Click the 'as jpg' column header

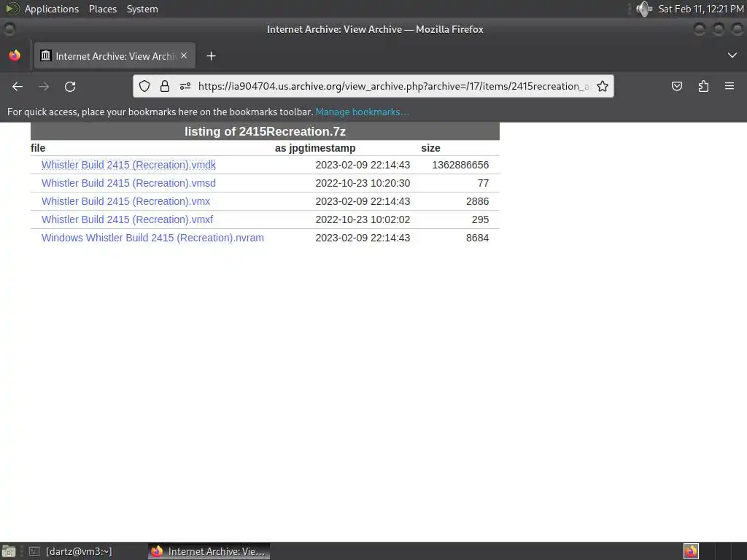pyautogui.click(x=290, y=148)
